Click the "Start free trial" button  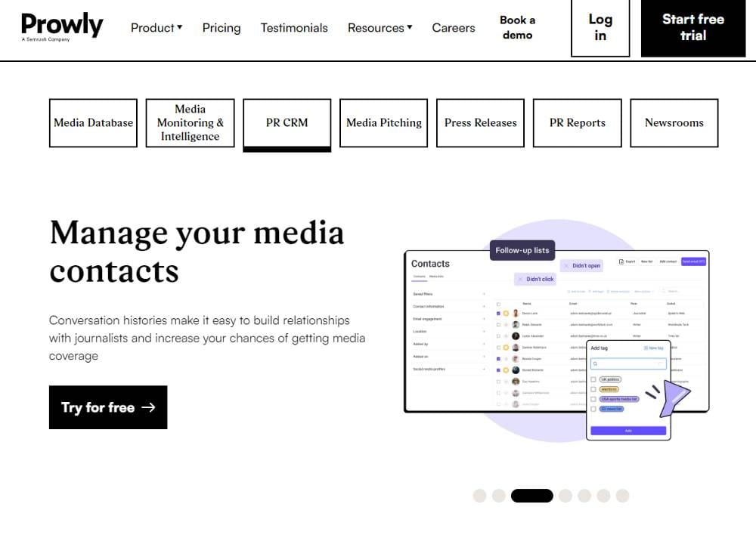693,29
